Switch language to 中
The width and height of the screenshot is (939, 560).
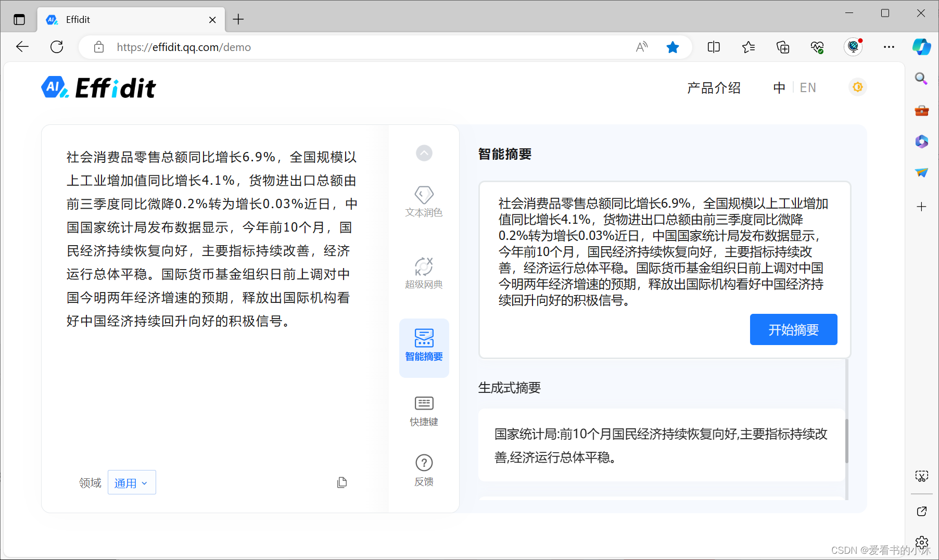pyautogui.click(x=779, y=87)
